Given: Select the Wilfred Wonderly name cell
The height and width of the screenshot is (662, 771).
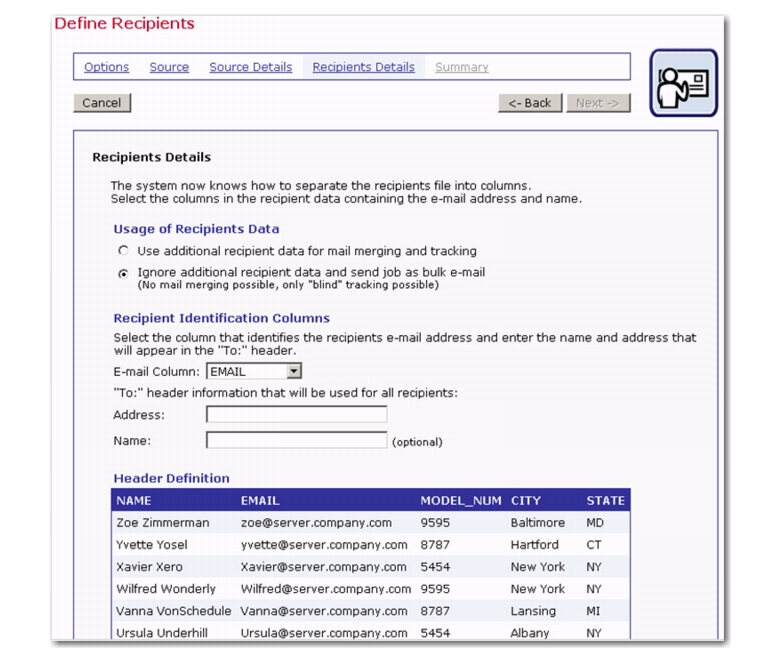Looking at the screenshot, I should click(166, 589).
